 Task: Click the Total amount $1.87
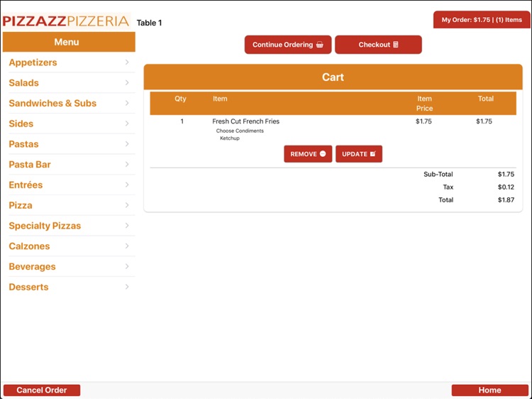coord(506,200)
